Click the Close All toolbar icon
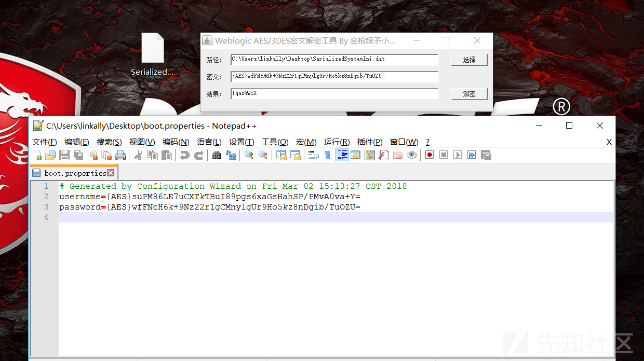 (106, 155)
